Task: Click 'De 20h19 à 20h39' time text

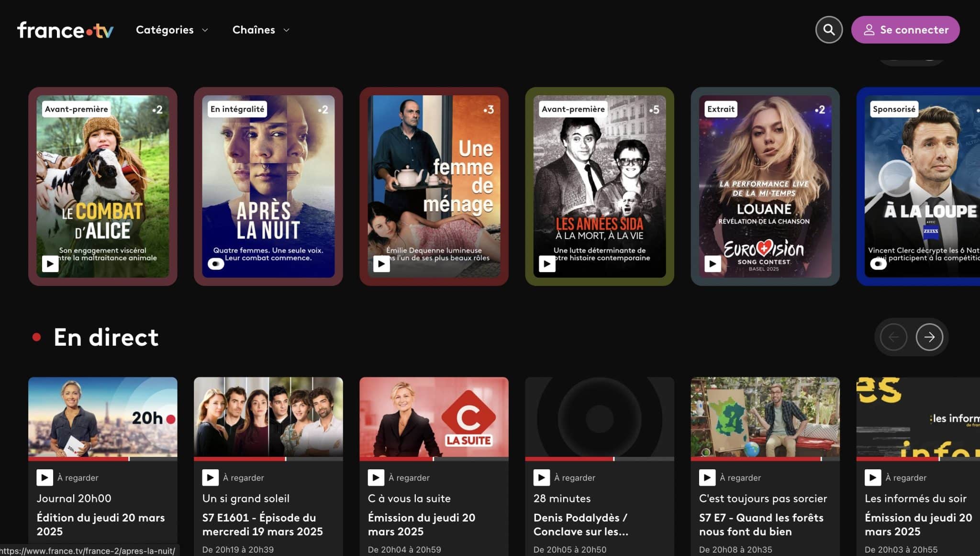Action: coord(238,550)
